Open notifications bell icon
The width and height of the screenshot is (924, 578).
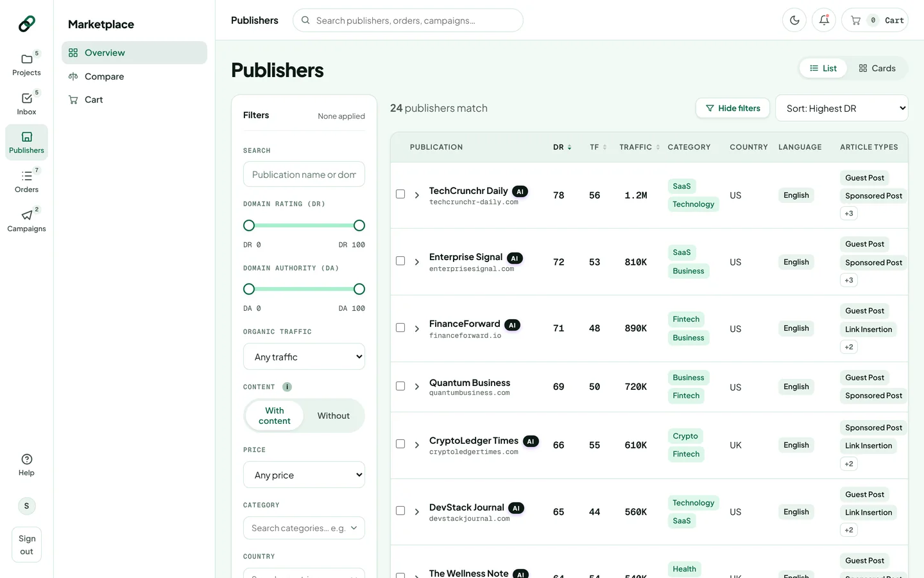pos(824,21)
